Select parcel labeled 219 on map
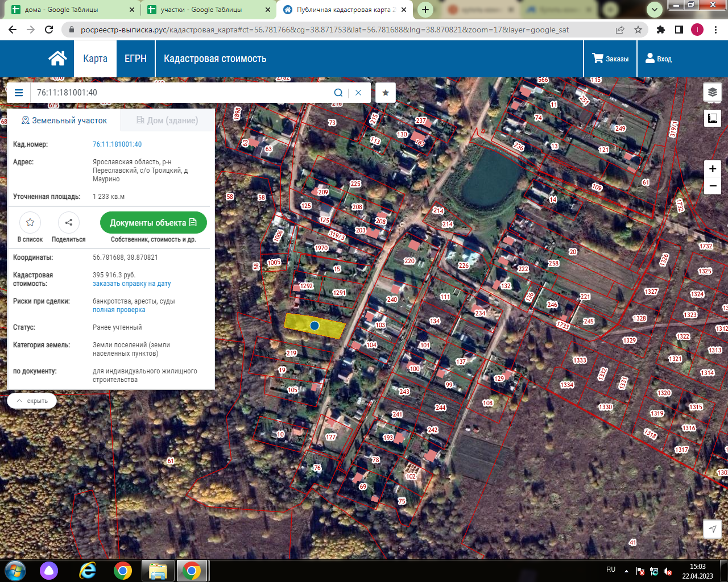This screenshot has width=728, height=582. [291, 353]
